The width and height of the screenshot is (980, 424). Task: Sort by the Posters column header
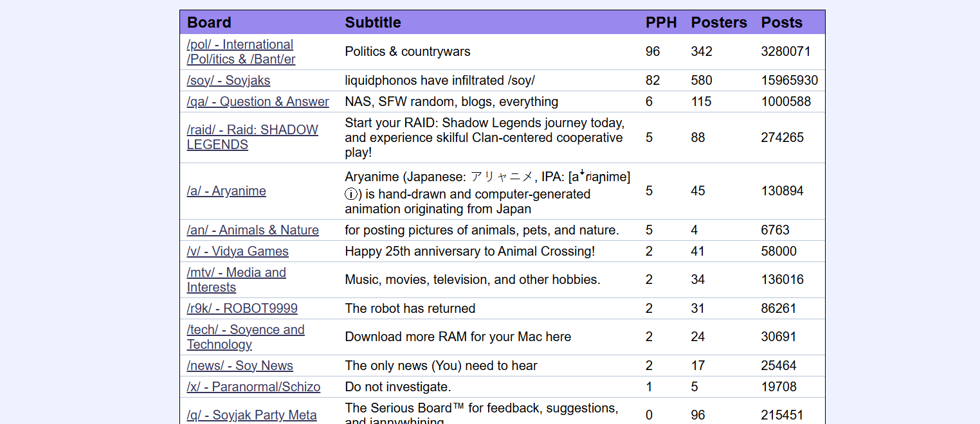pos(719,22)
